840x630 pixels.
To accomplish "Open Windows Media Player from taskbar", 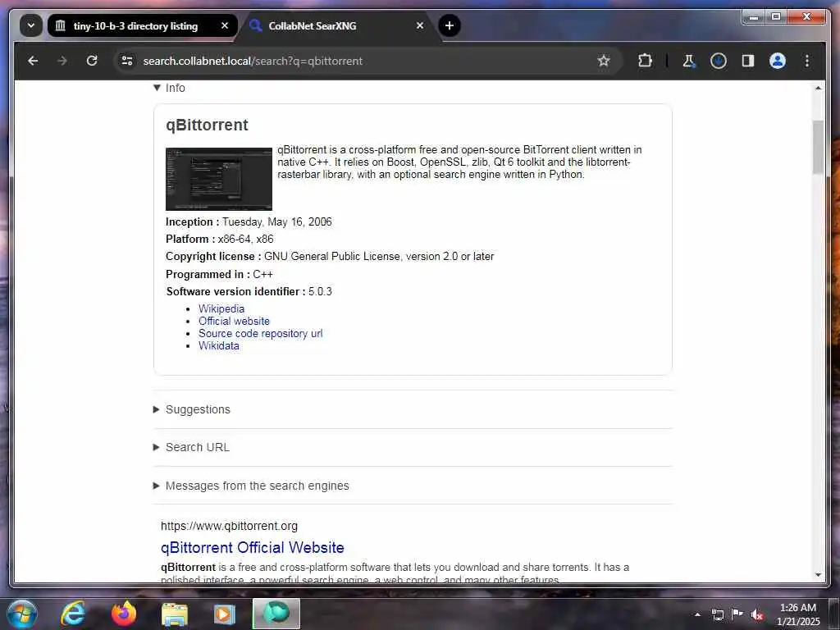I will click(225, 614).
